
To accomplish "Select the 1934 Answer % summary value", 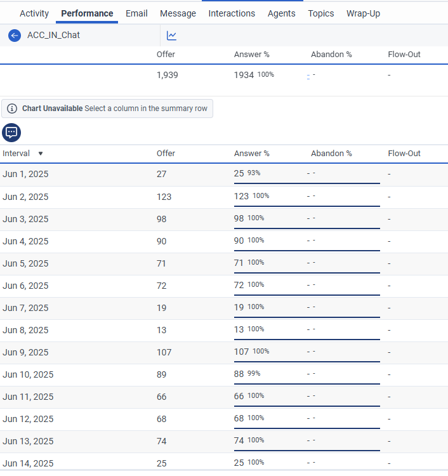I will tap(244, 75).
